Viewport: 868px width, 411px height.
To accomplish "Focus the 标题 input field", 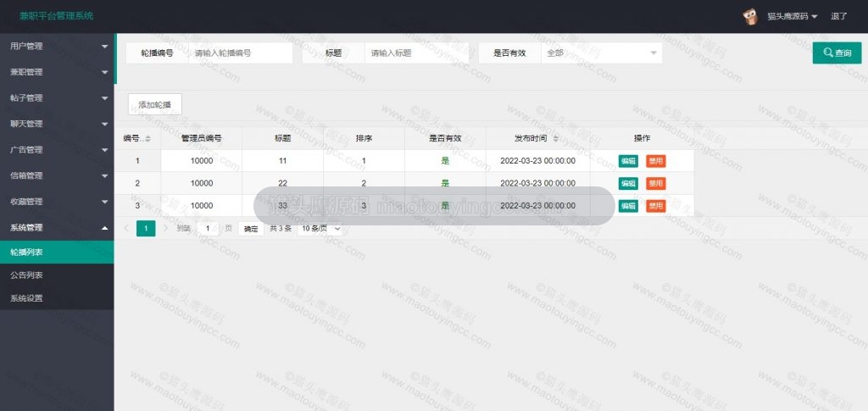I will click(x=416, y=53).
